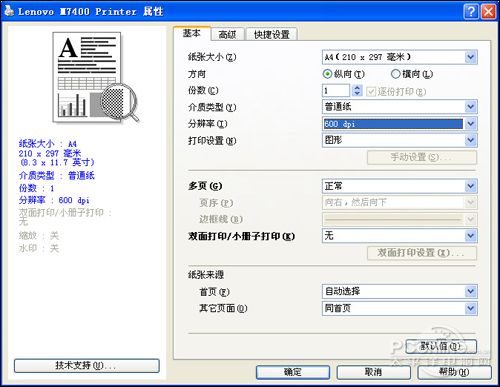
Task: Click the 默认值 button
Action: tap(441, 347)
